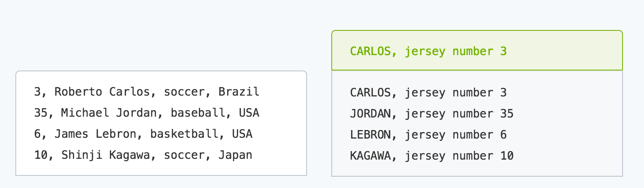Click output line 'JORDAN, jersey number 35'
This screenshot has height=188, width=644.
click(x=432, y=113)
